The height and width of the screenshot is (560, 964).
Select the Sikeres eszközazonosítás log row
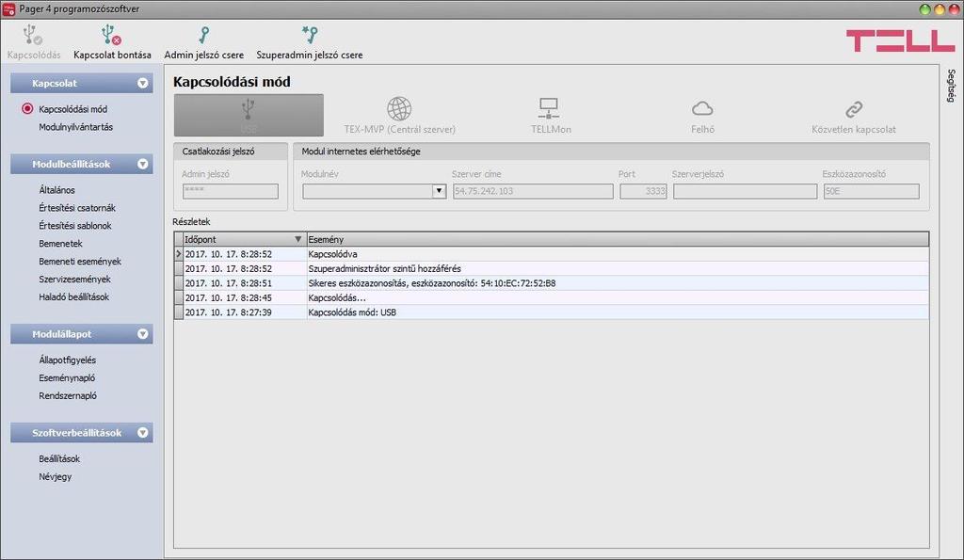point(552,283)
